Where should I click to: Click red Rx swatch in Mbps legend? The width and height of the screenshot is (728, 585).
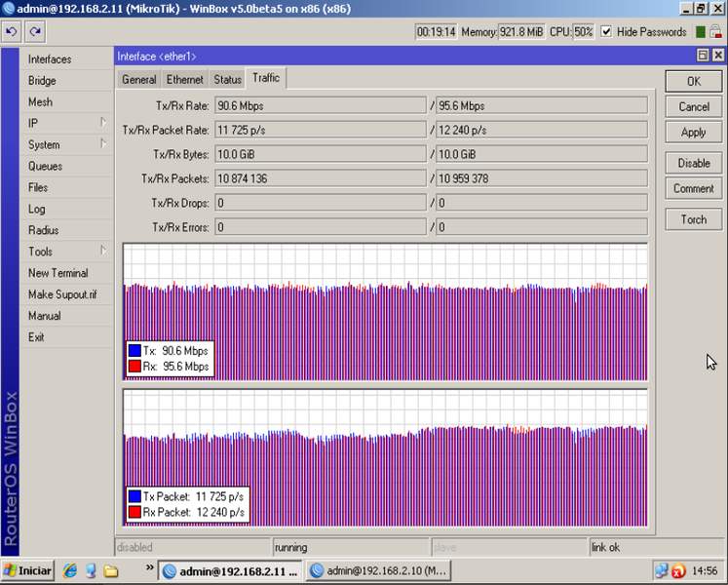tap(134, 367)
